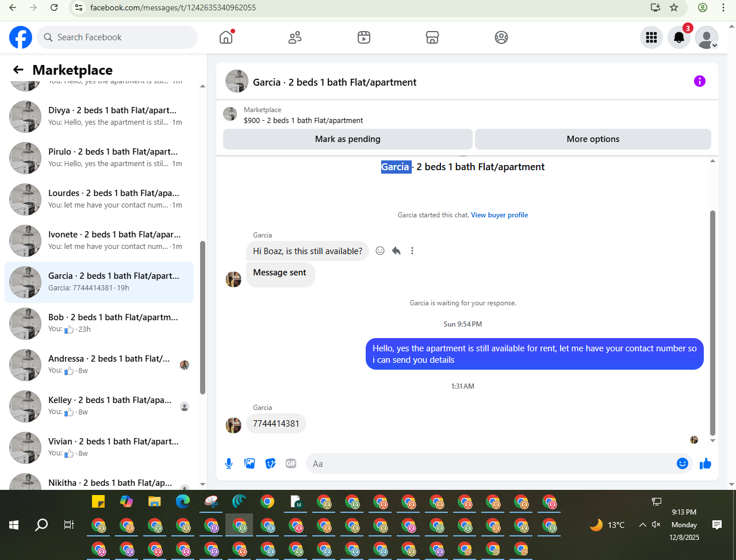Click the chat messages vertical scrollbar
Image resolution: width=736 pixels, height=560 pixels.
[x=712, y=323]
